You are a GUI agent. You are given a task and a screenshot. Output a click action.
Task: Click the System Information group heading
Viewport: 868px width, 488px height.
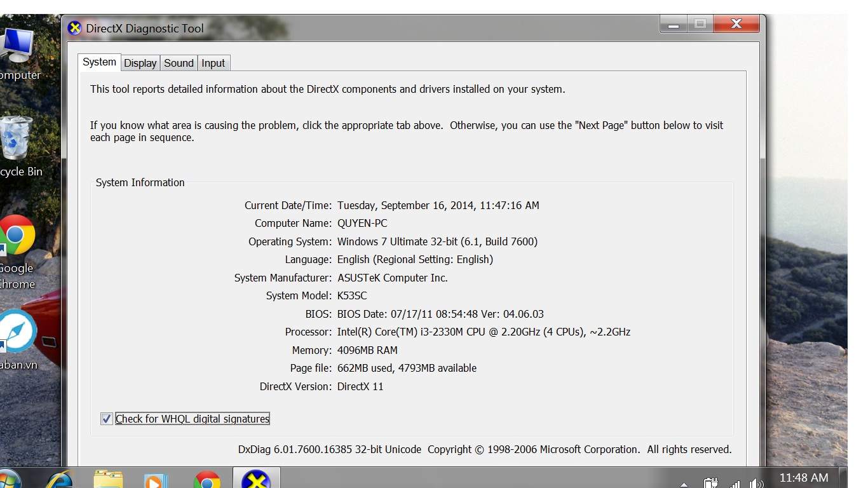140,182
